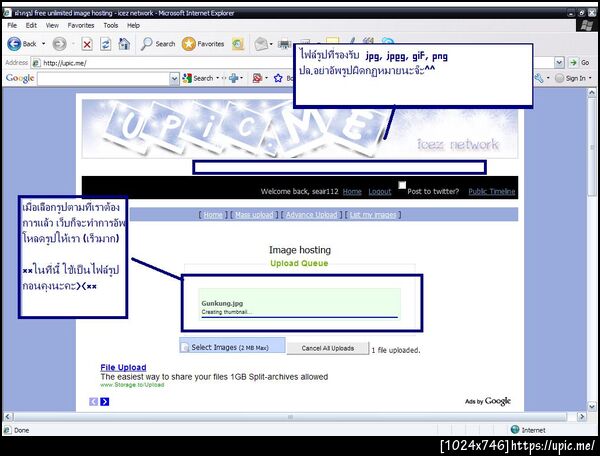Image resolution: width=600 pixels, height=456 pixels.
Task: Click the blue plus icon in the Google toolbar
Action: [233, 78]
